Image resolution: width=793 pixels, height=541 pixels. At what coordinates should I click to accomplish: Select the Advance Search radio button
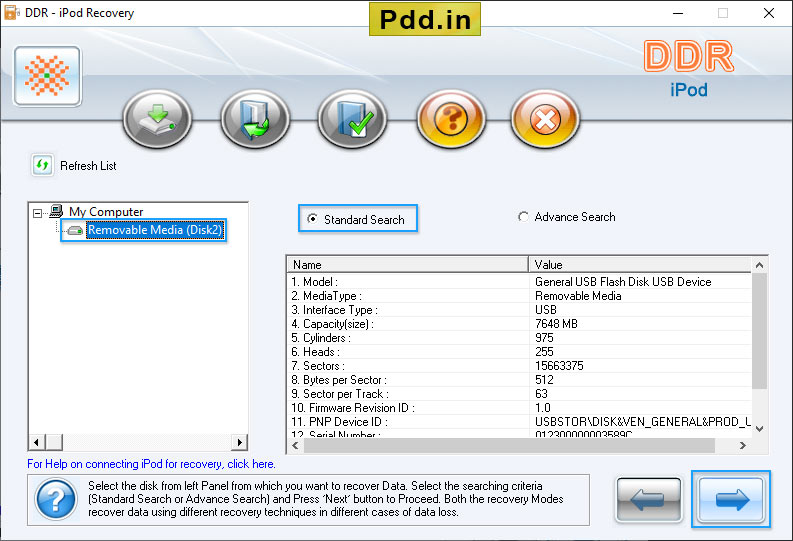pos(523,216)
